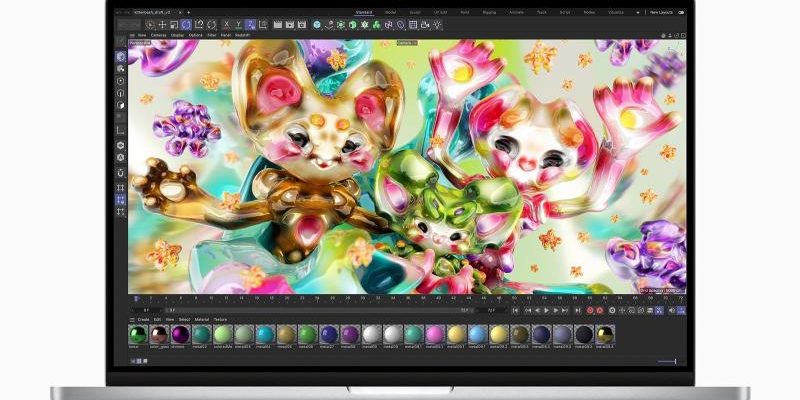Select the Move tool
800x400 pixels.
coord(162,24)
